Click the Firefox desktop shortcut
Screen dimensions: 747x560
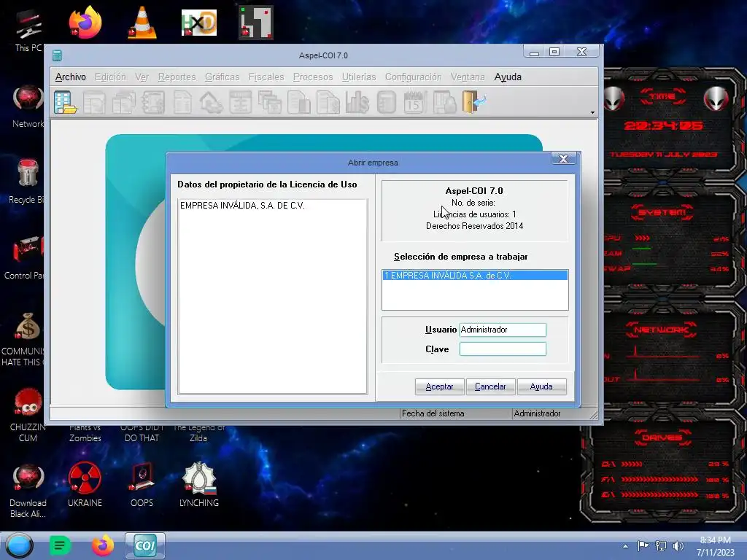pos(85,23)
